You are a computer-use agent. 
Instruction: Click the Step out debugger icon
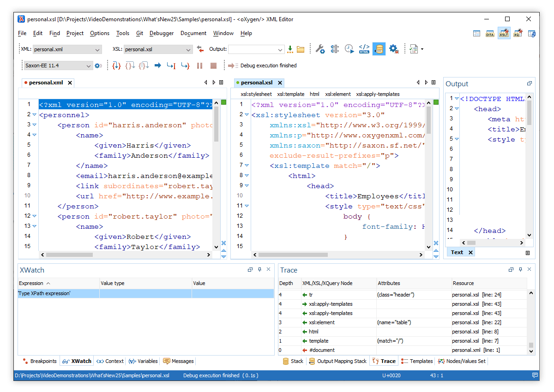(144, 66)
